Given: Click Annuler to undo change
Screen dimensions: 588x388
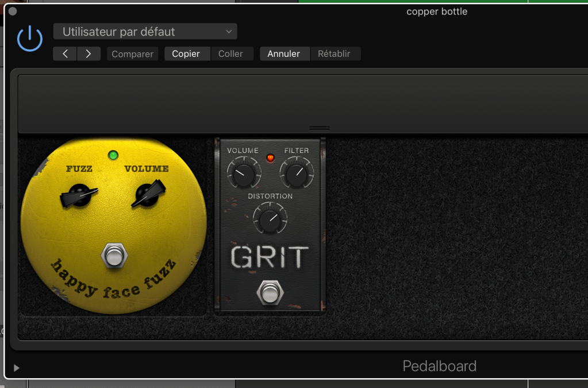Looking at the screenshot, I should 284,53.
